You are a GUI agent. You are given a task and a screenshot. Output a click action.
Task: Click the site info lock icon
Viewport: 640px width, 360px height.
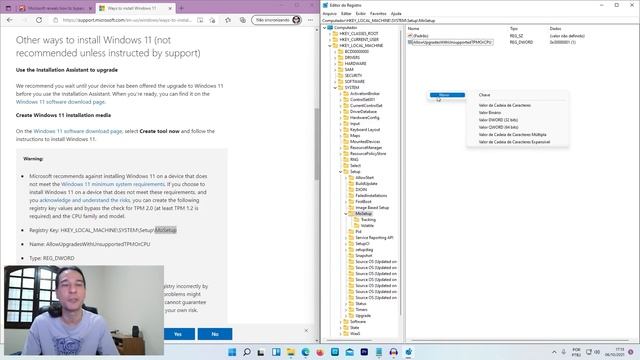point(56,20)
